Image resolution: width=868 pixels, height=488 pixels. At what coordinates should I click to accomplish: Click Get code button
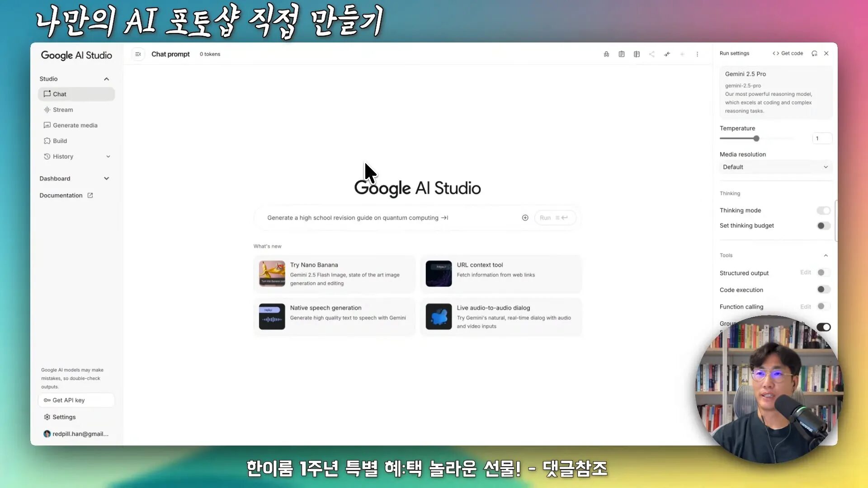(788, 53)
